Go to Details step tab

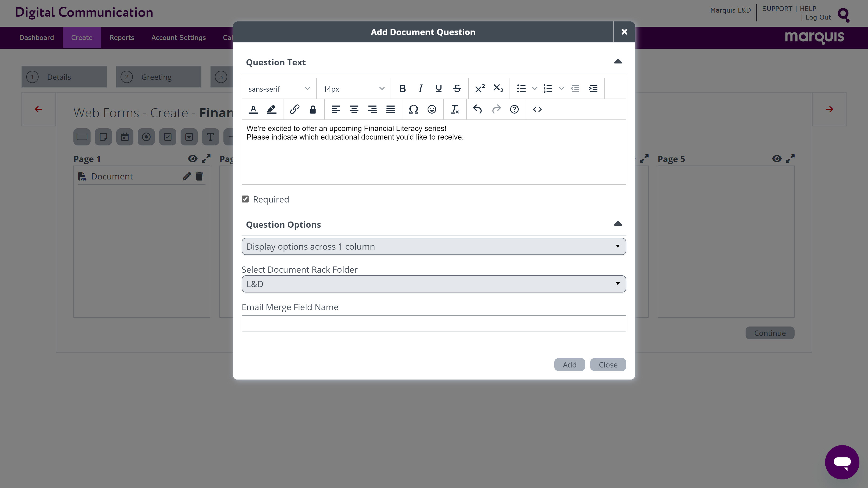pos(64,77)
